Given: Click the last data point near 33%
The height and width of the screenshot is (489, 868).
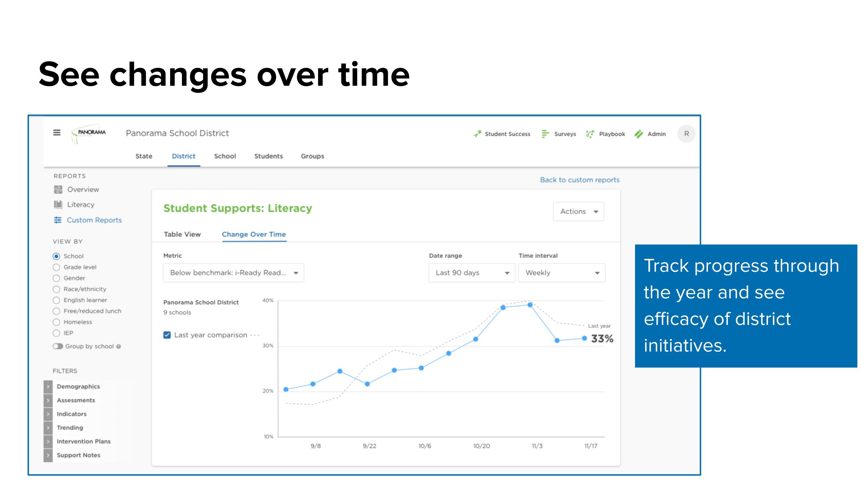Looking at the screenshot, I should pyautogui.click(x=584, y=338).
